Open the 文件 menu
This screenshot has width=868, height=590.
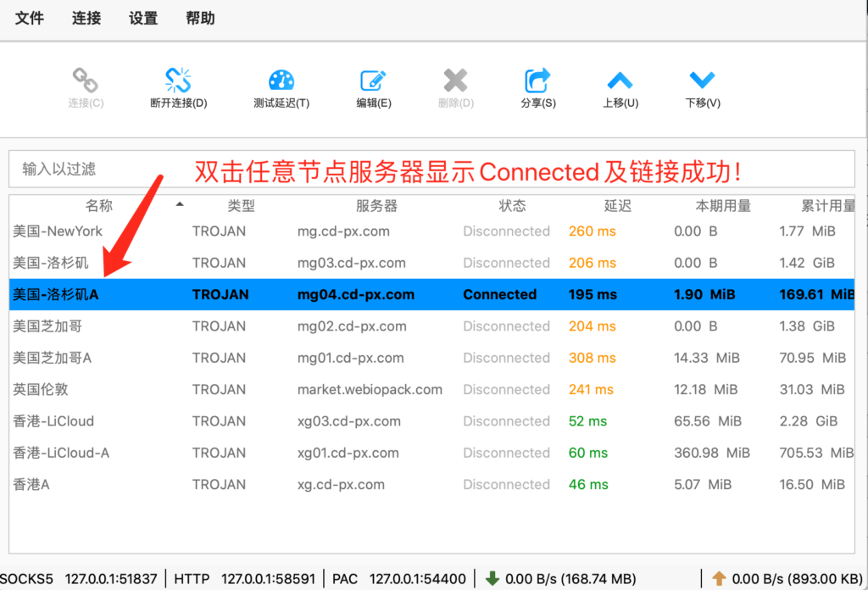pyautogui.click(x=30, y=18)
